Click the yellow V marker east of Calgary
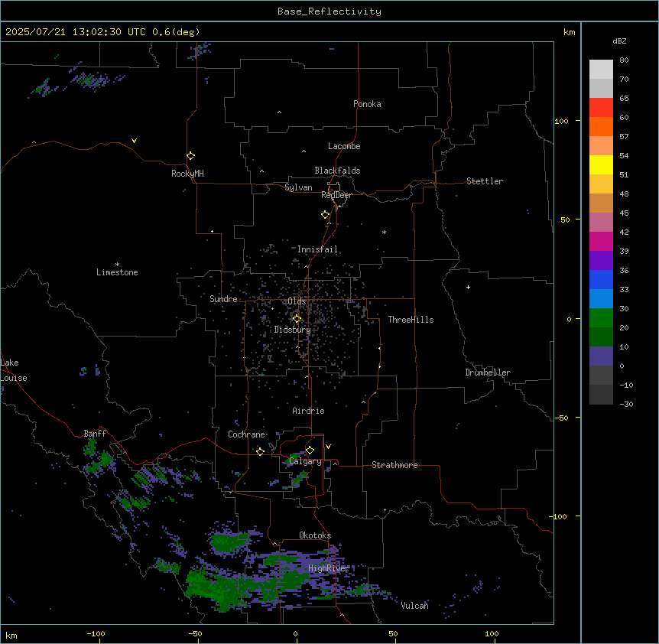Screen dimensions: 659x644 (328, 447)
